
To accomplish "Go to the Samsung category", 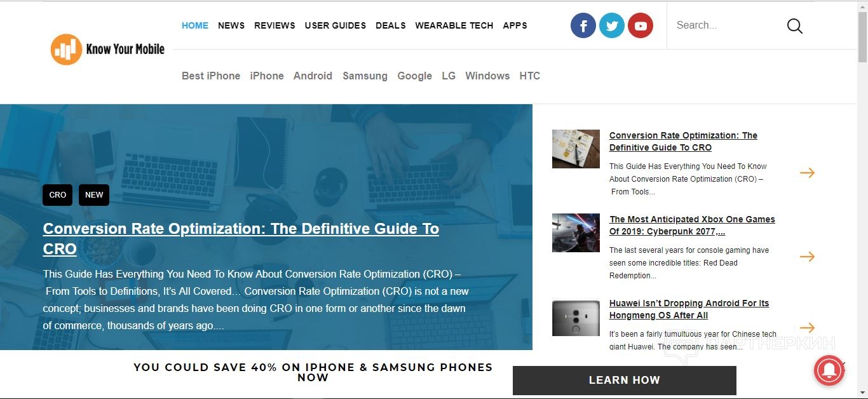I will click(365, 76).
